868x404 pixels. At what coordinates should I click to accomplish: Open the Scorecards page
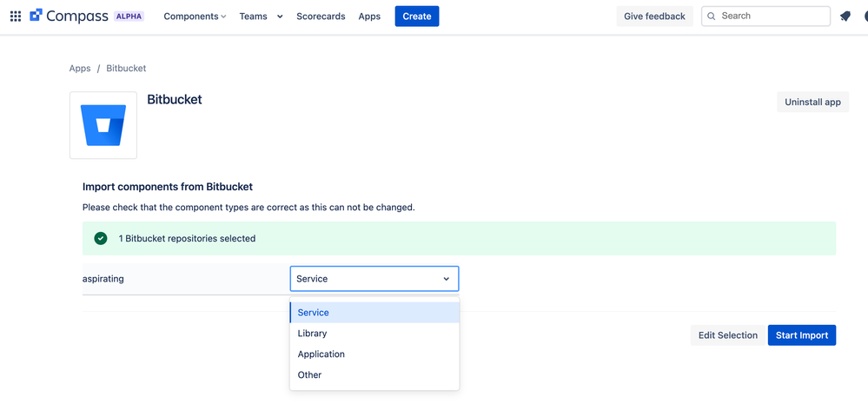coord(321,16)
